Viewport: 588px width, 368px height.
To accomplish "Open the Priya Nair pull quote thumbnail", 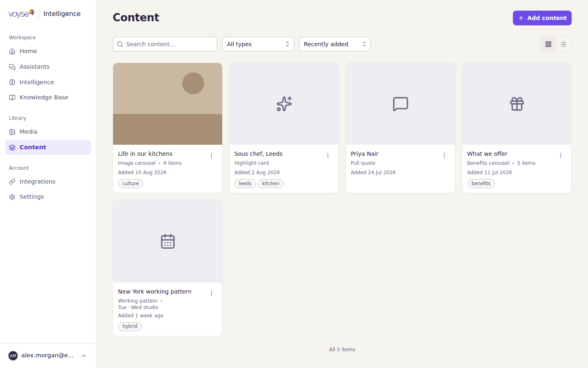I will pyautogui.click(x=400, y=104).
